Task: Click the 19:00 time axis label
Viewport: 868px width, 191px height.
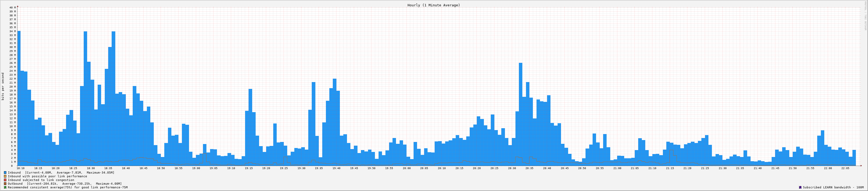Action: pyautogui.click(x=196, y=168)
